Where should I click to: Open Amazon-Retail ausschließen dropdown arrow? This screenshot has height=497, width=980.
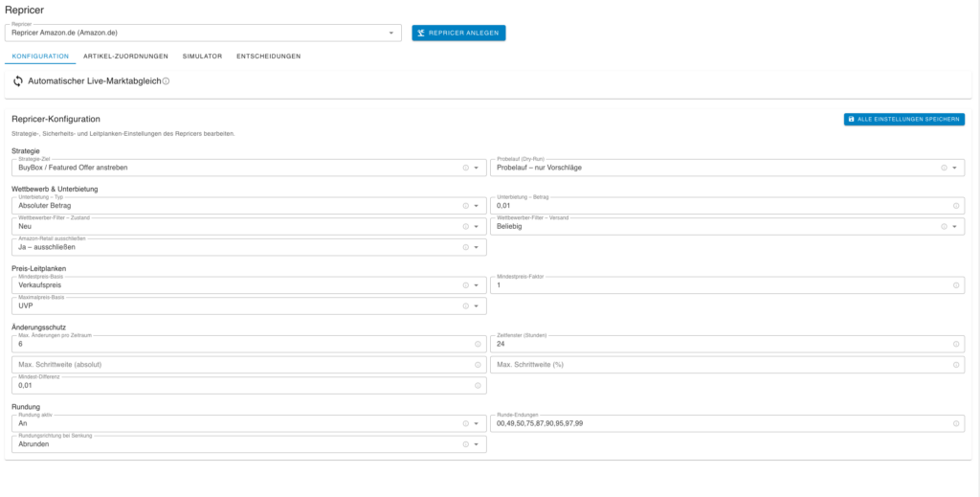click(x=477, y=247)
